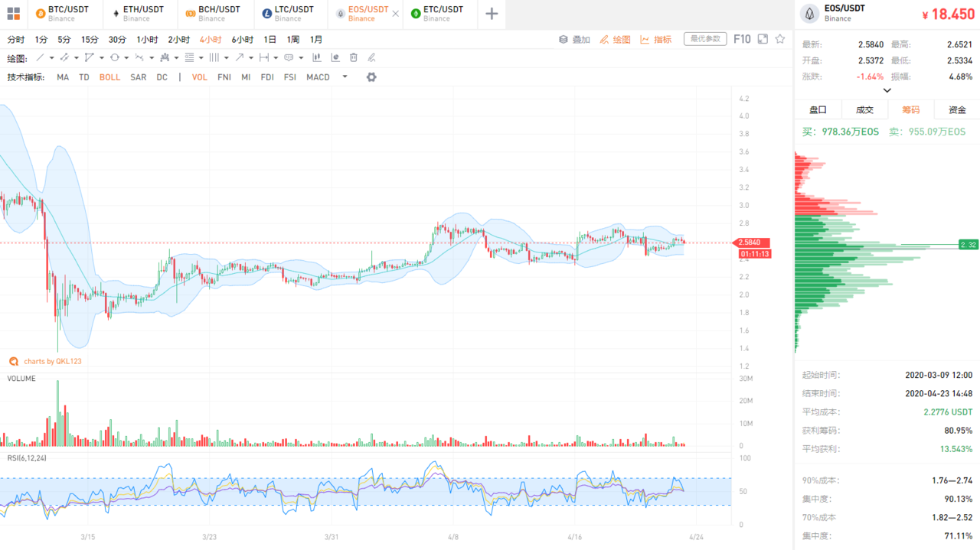Click the 叠加 overlay layers button

575,39
